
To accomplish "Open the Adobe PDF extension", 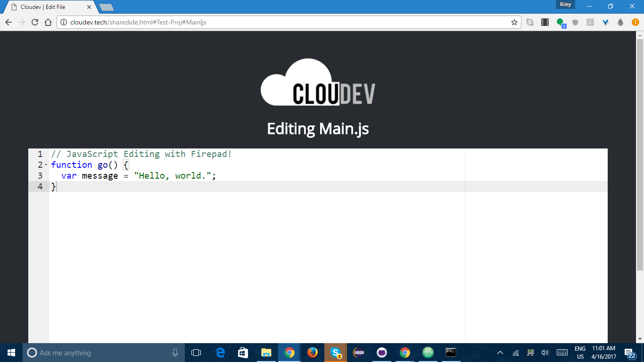I will coord(590,22).
